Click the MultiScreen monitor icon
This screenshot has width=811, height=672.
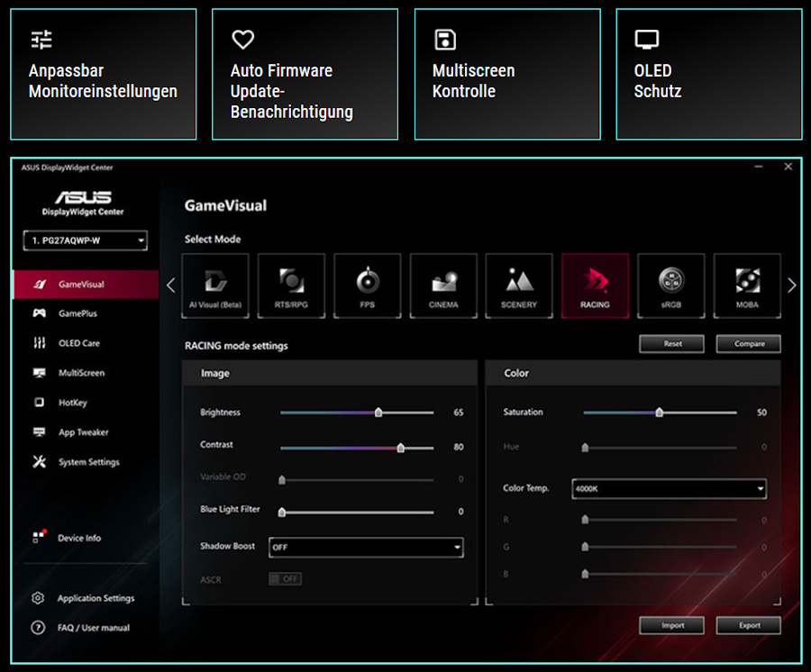[40, 373]
